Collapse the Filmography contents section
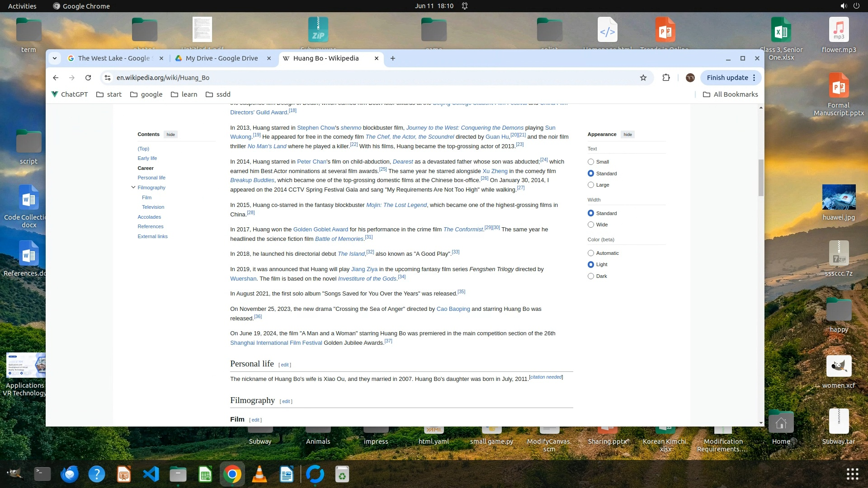868x488 pixels. [133, 188]
